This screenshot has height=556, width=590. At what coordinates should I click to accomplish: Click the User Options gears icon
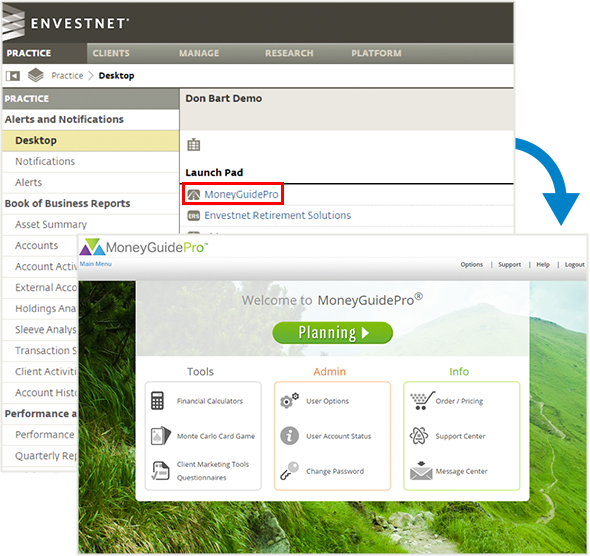click(289, 401)
